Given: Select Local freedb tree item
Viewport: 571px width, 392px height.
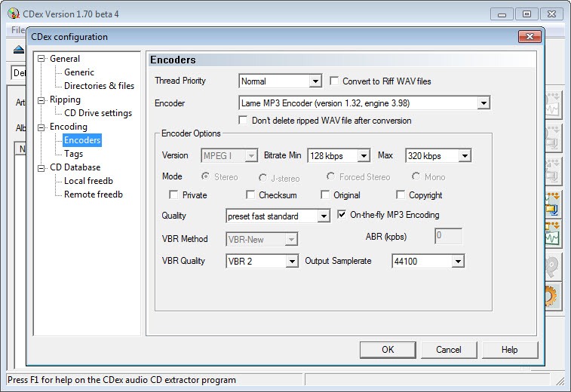Looking at the screenshot, I should click(x=88, y=180).
